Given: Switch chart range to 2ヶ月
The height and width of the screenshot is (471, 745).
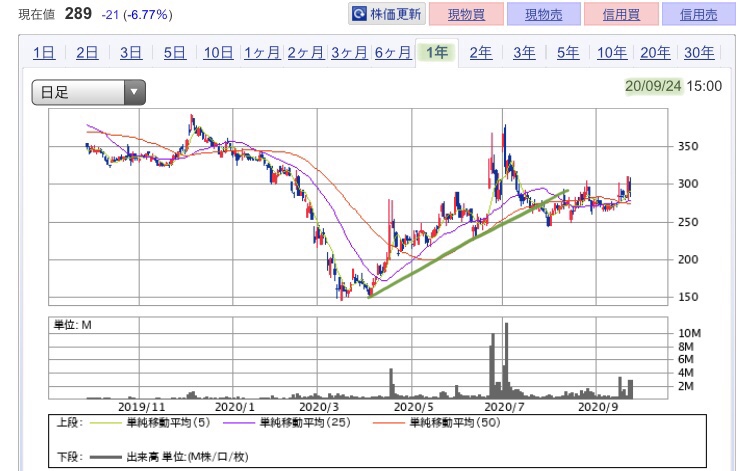Looking at the screenshot, I should point(306,52).
